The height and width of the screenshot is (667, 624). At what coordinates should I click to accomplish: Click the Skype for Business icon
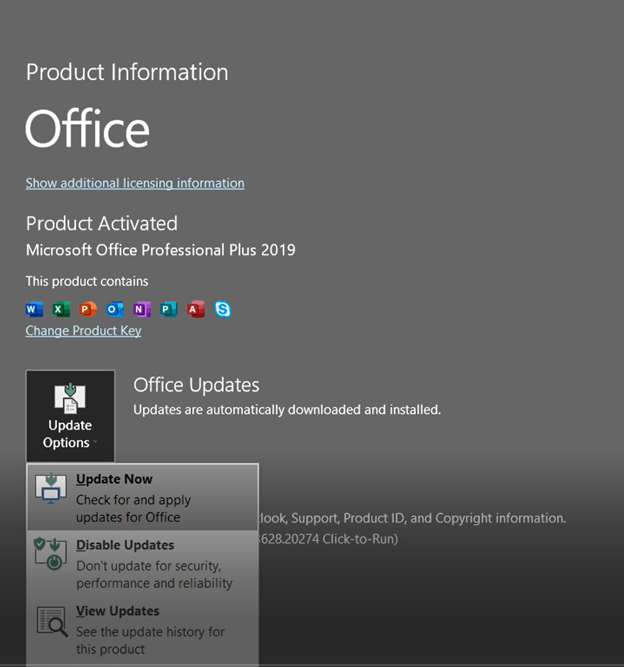click(x=222, y=309)
